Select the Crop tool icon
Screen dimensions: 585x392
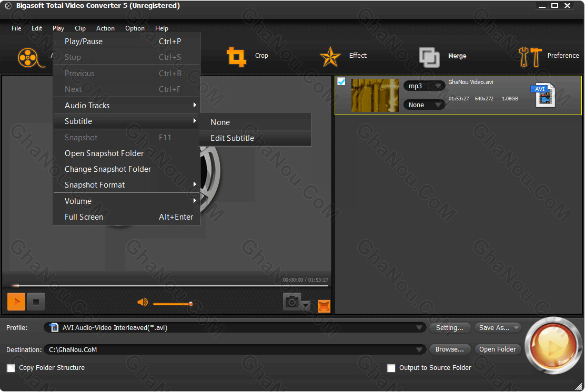[x=236, y=57]
